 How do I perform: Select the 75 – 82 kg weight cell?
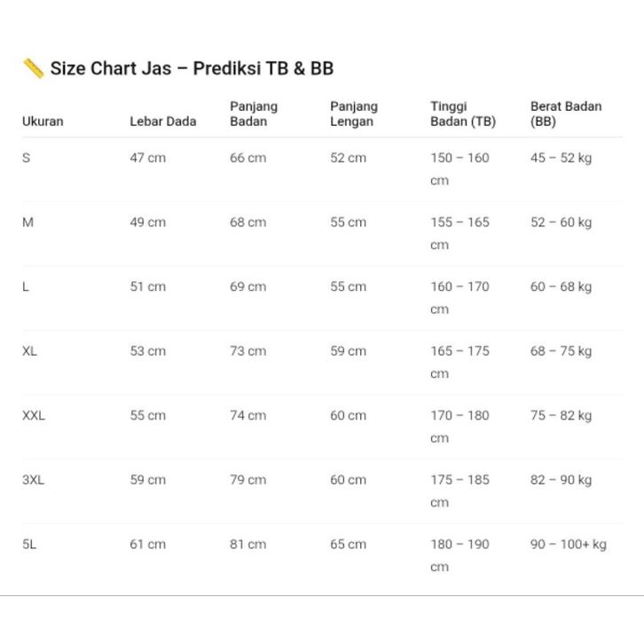[561, 415]
